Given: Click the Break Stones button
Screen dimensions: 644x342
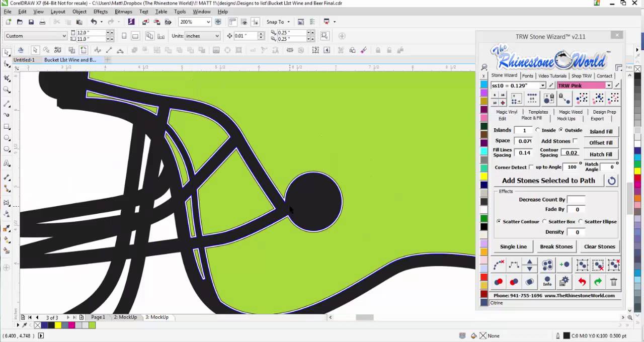Looking at the screenshot, I should click(x=556, y=246).
